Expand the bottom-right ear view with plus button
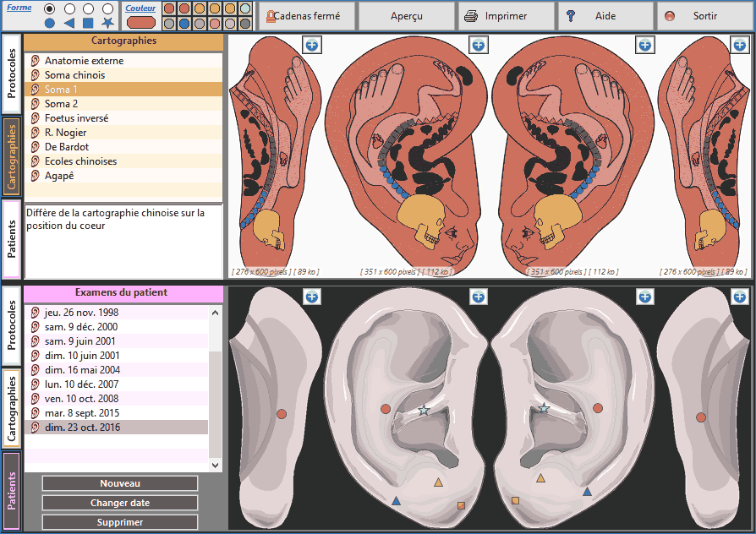The width and height of the screenshot is (756, 534). point(740,297)
